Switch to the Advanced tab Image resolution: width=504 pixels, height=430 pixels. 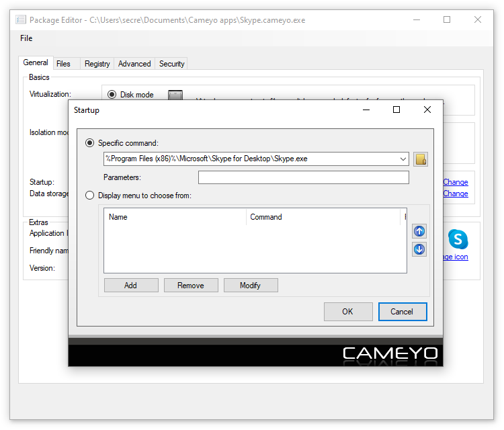coord(134,64)
